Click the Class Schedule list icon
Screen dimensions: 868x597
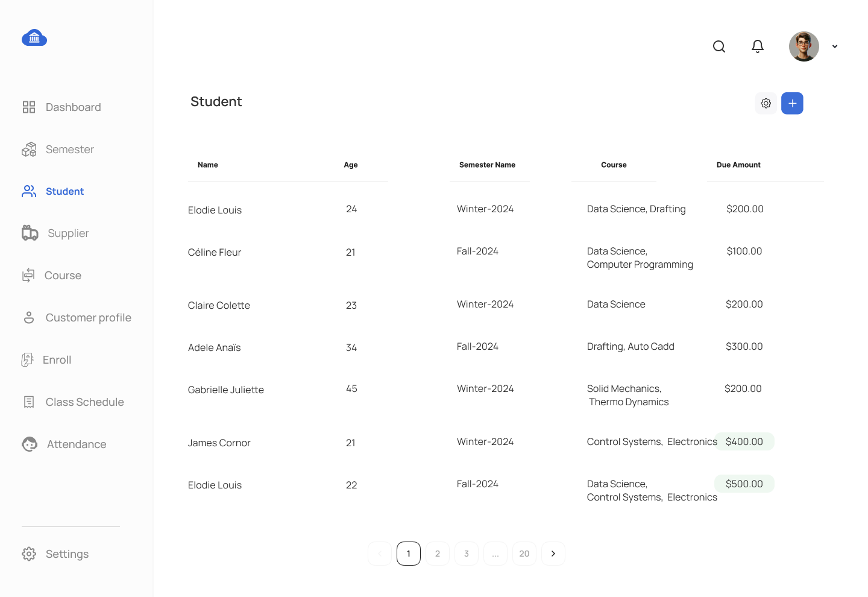tap(29, 402)
